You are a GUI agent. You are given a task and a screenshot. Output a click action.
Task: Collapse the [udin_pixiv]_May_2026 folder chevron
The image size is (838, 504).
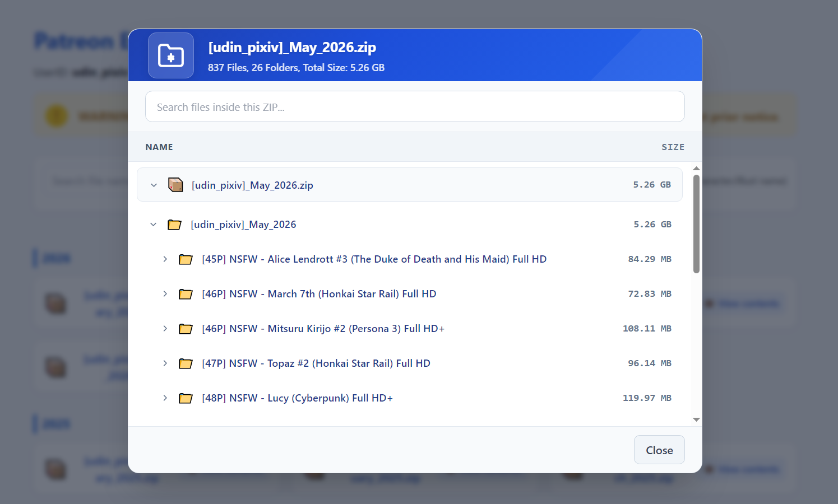(x=153, y=225)
